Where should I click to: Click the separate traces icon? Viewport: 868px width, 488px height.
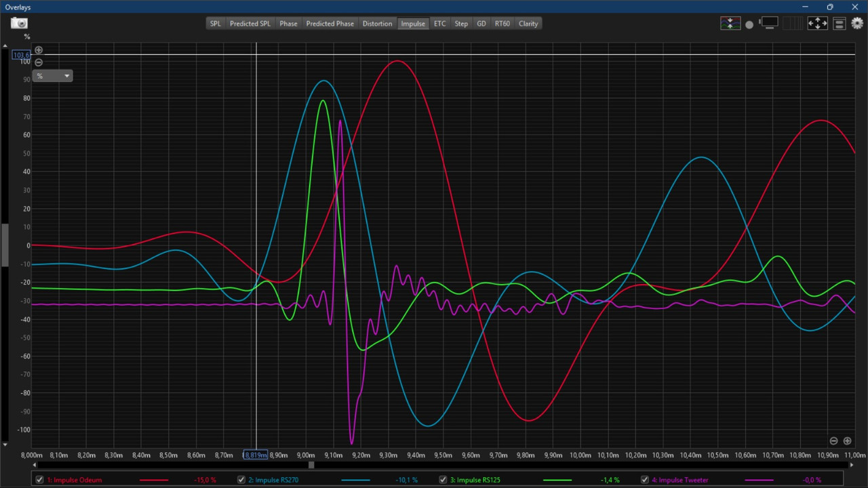(730, 23)
